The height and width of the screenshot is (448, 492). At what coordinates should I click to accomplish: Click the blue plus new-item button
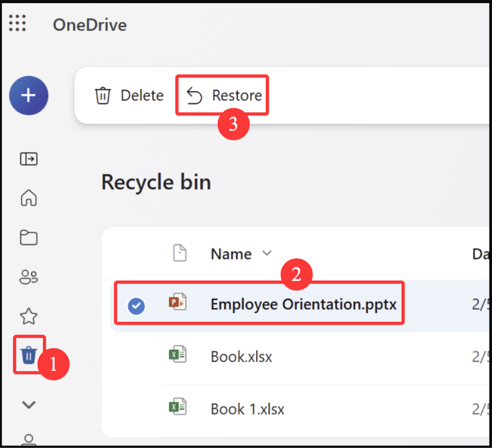[29, 95]
